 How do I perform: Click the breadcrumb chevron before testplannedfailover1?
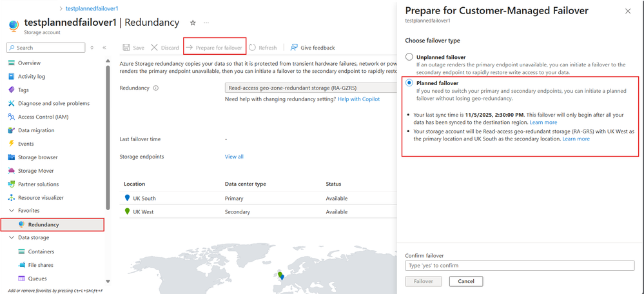[61, 8]
